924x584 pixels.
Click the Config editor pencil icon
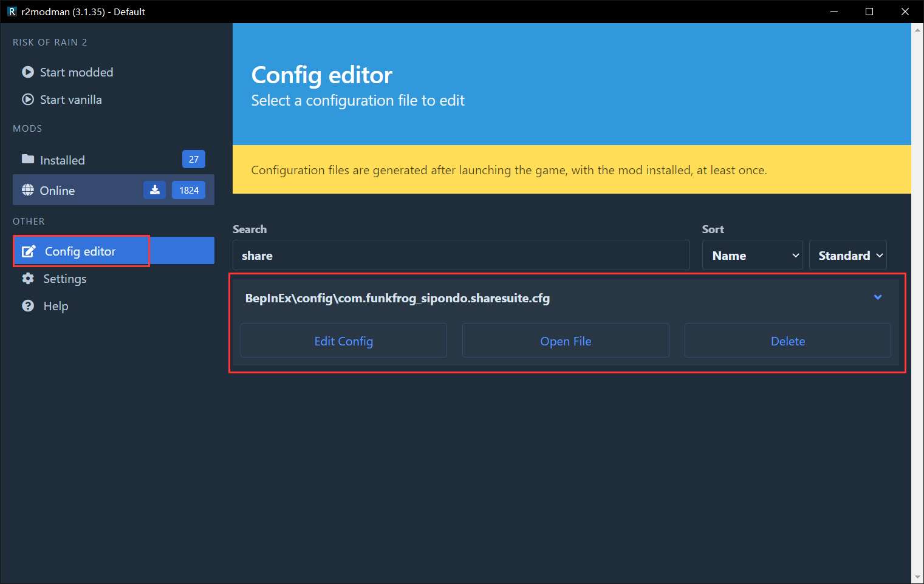(x=29, y=251)
